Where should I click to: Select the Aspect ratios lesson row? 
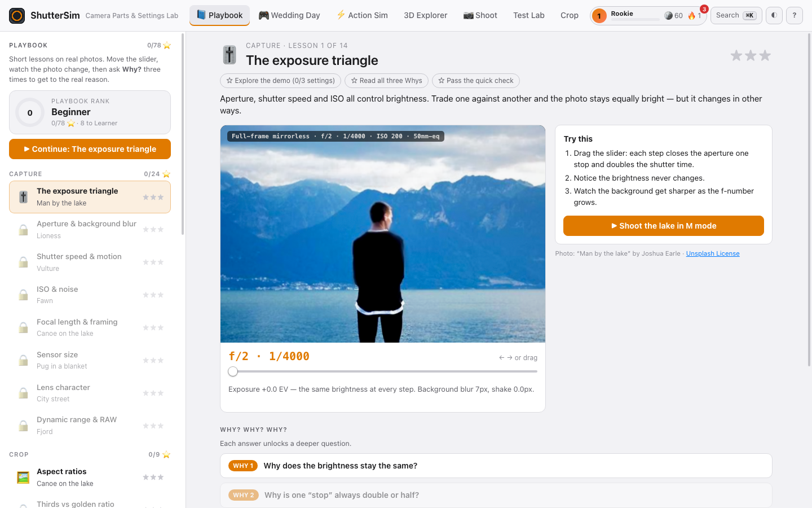point(90,478)
